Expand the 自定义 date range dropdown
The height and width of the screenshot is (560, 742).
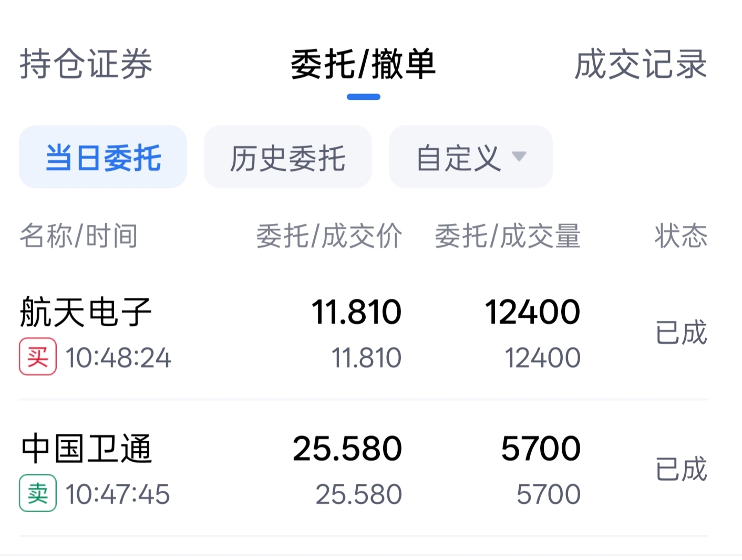point(471,157)
